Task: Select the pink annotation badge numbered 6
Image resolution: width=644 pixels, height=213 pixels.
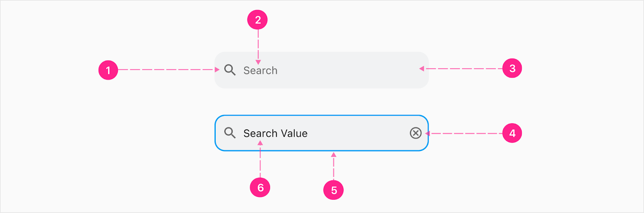Action: point(260,187)
